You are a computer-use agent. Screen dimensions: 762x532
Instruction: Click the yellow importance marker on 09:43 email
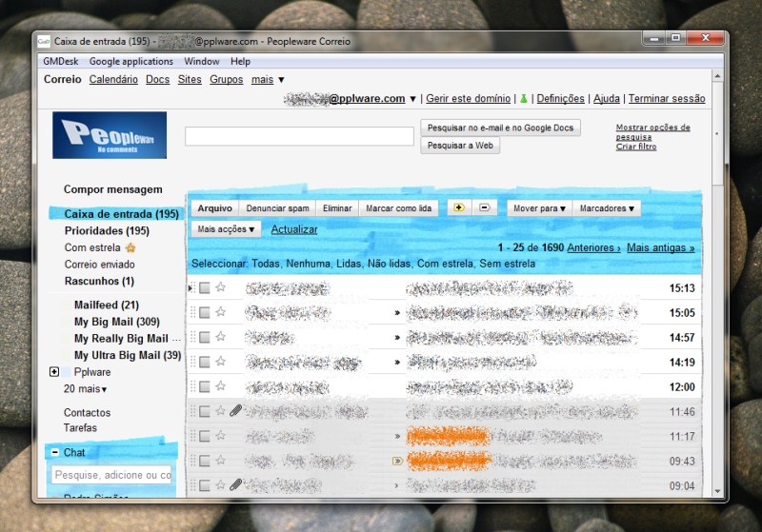[x=397, y=461]
